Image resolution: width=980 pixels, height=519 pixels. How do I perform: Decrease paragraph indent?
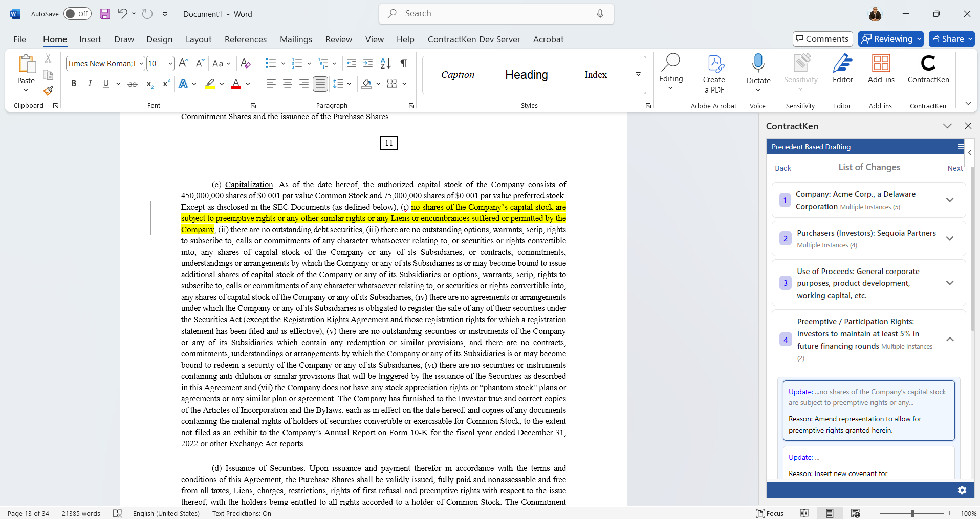[x=352, y=63]
